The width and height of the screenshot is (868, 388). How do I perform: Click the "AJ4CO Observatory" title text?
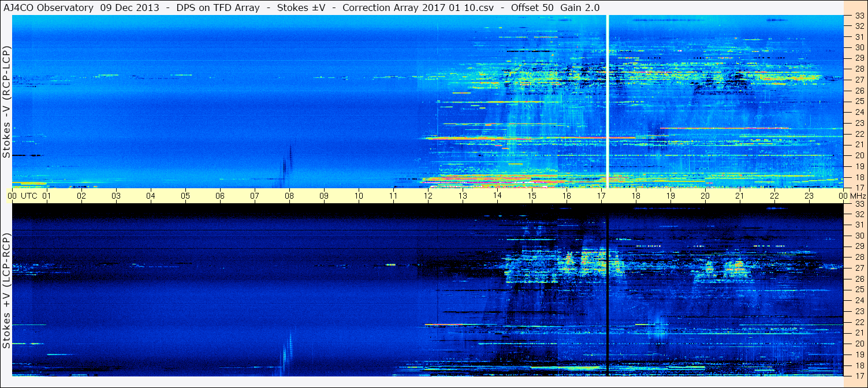48,8
